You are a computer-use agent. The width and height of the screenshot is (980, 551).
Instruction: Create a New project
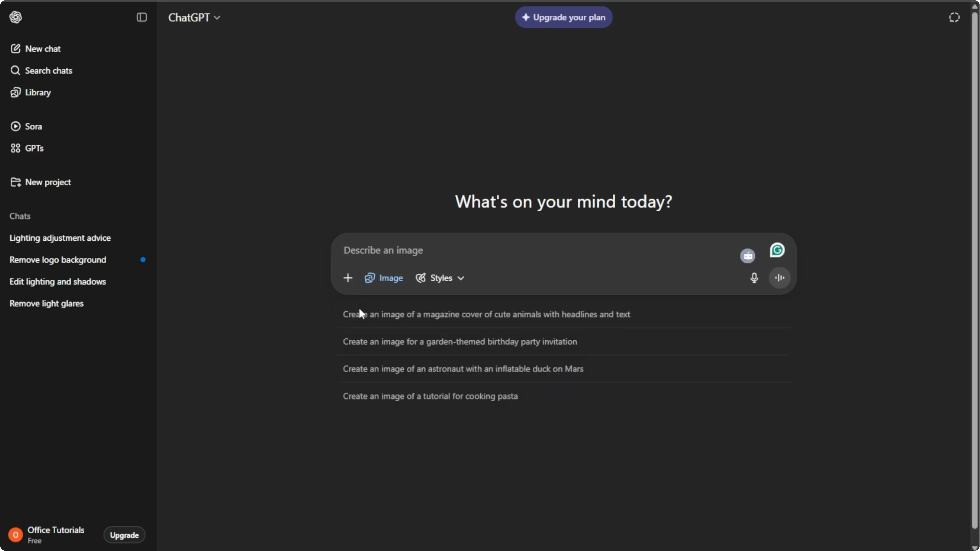pos(40,182)
